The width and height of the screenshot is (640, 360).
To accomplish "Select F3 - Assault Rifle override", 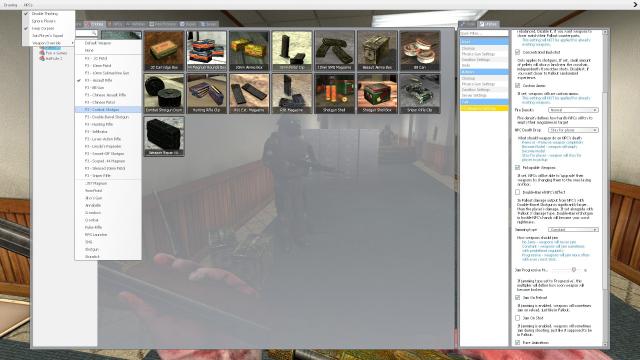I will tap(108, 80).
